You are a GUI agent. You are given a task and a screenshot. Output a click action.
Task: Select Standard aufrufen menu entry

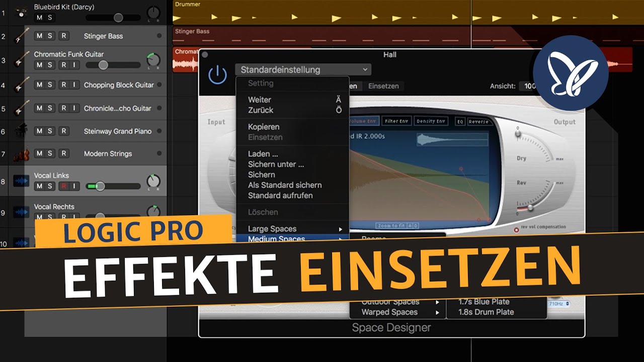(280, 195)
